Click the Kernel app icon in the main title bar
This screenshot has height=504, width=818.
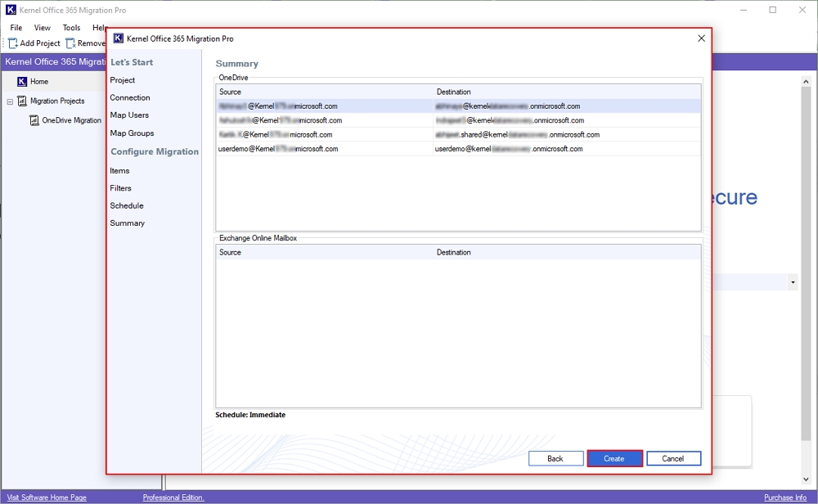click(x=10, y=10)
